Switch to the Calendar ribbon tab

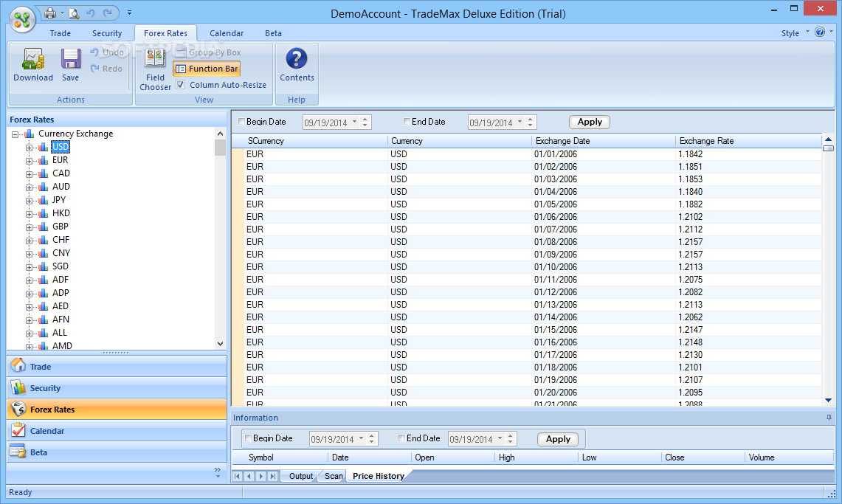click(226, 32)
